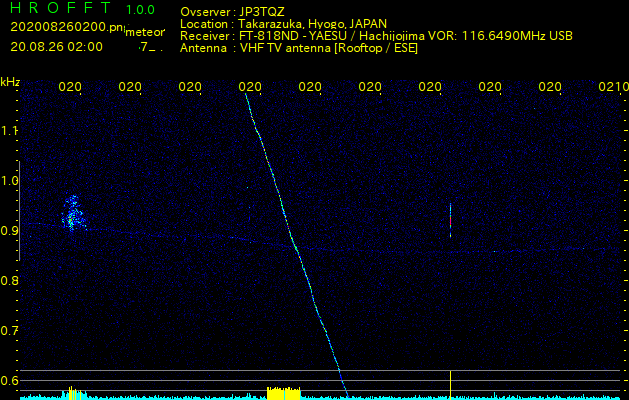Click the 0.7 kHz frequency tick label
The height and width of the screenshot is (400, 629).
(10, 330)
